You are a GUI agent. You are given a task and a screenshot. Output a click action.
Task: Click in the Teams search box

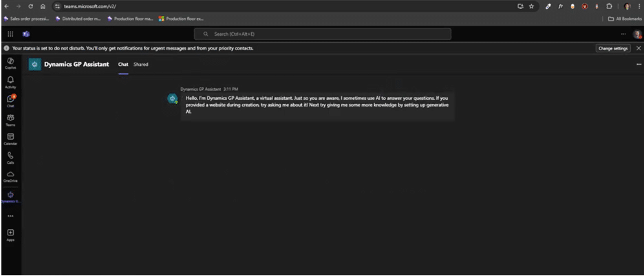(x=323, y=34)
